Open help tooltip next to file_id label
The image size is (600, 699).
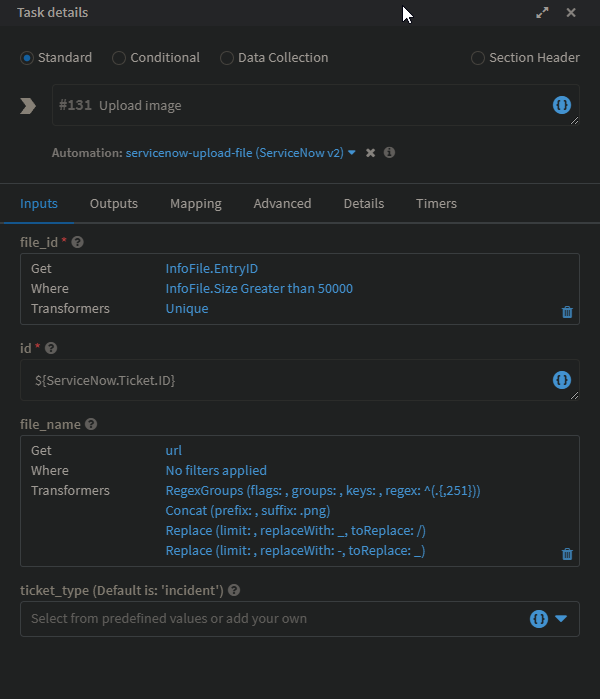[x=78, y=242]
